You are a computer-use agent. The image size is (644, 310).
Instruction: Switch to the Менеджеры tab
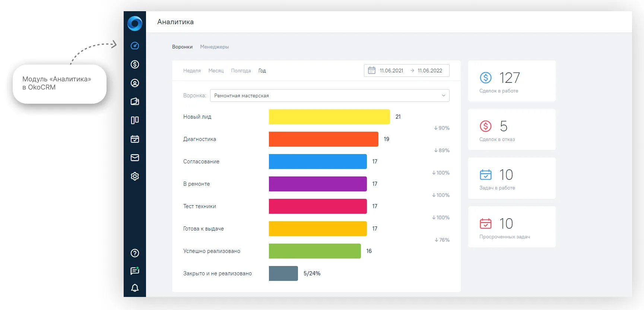215,47
